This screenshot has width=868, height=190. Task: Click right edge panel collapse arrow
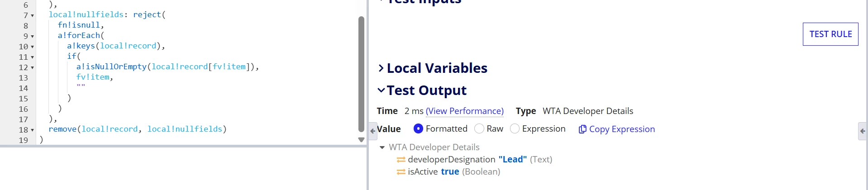863,131
